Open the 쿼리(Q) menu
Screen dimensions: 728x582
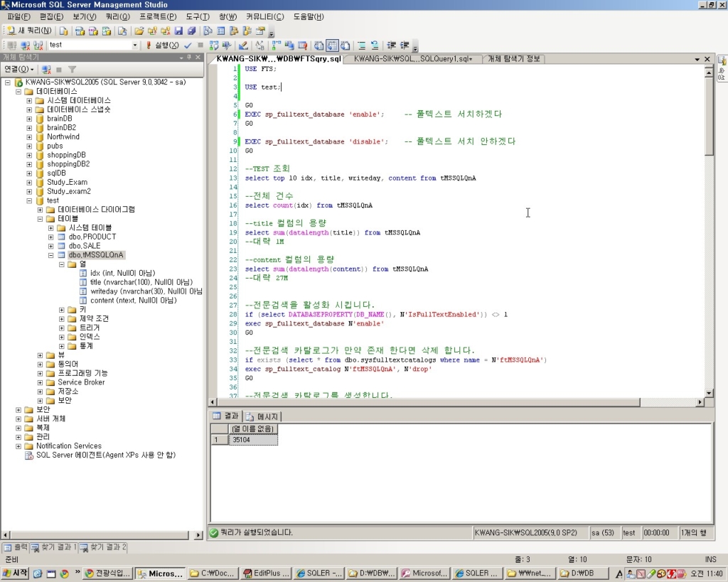tap(117, 17)
